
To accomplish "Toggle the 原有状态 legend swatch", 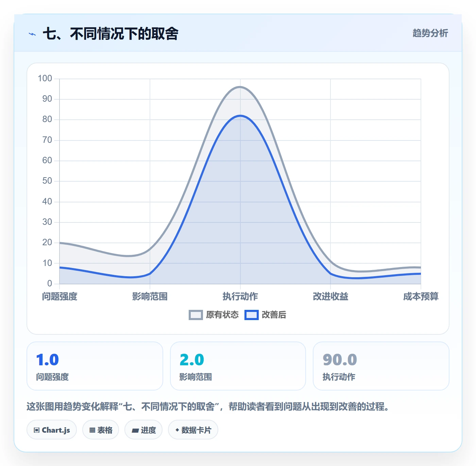I will point(196,315).
